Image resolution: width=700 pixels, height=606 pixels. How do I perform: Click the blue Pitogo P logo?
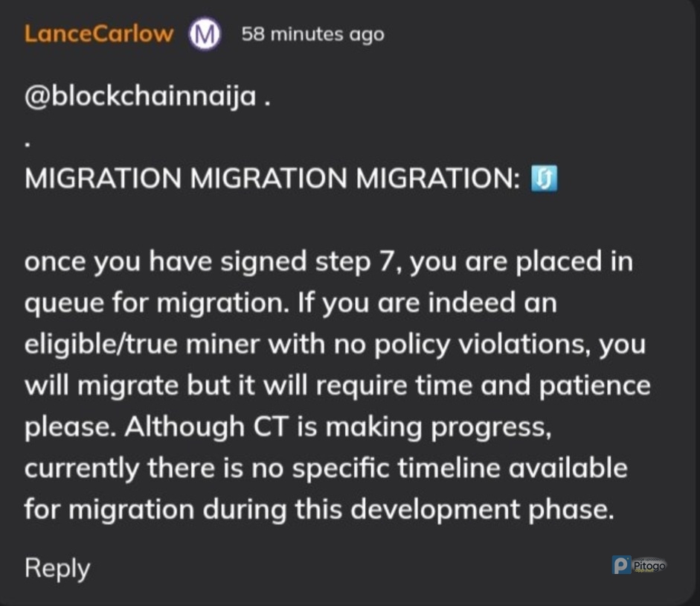tap(621, 565)
